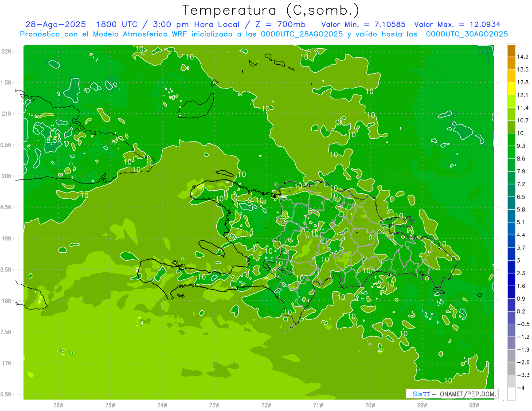Click the 8.5 contour label on the map

click(53, 140)
